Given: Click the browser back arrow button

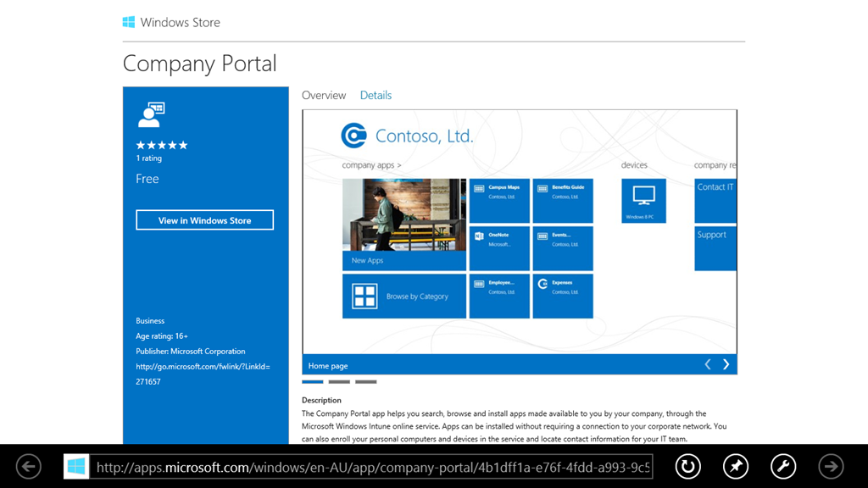Looking at the screenshot, I should pyautogui.click(x=29, y=466).
